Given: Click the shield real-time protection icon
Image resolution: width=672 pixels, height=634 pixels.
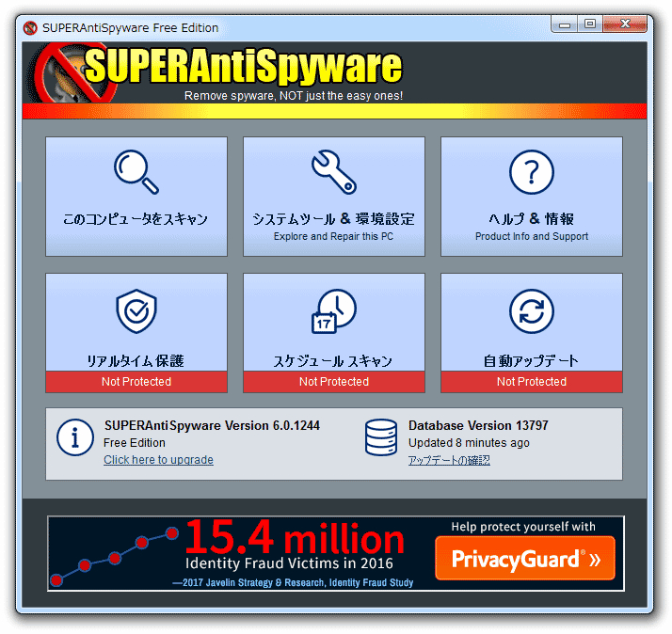Looking at the screenshot, I should click(x=136, y=311).
